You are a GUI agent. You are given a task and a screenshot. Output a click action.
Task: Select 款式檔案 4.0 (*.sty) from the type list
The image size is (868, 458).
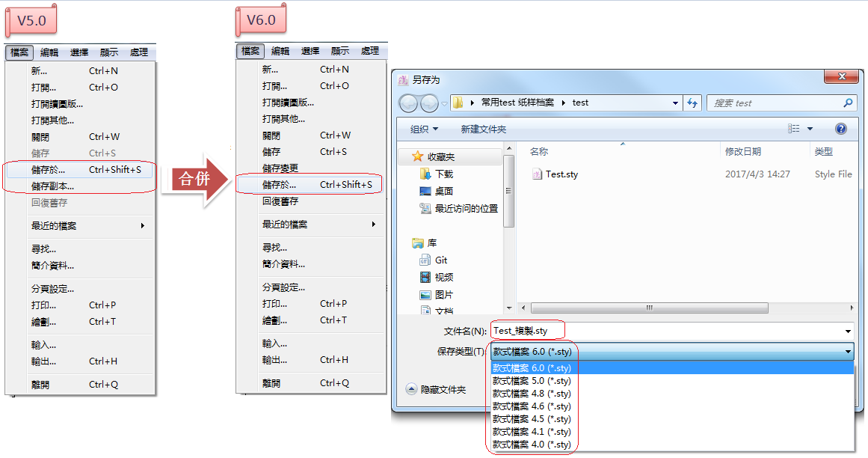tap(532, 445)
